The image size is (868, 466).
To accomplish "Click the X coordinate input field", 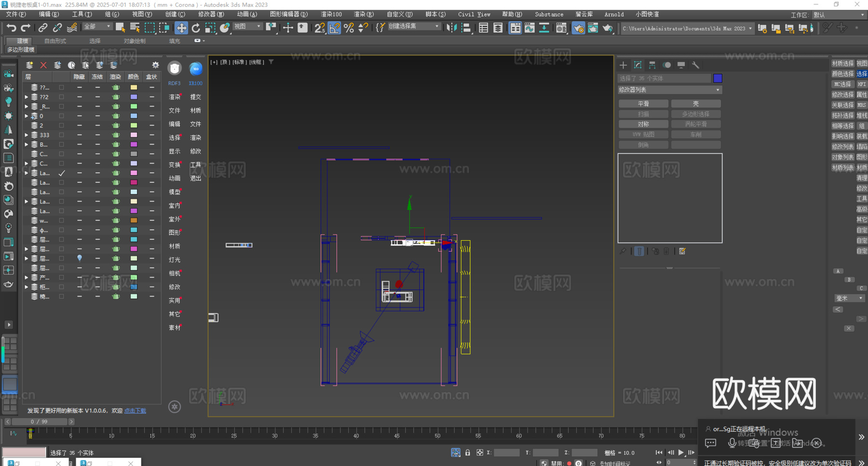I will point(506,452).
